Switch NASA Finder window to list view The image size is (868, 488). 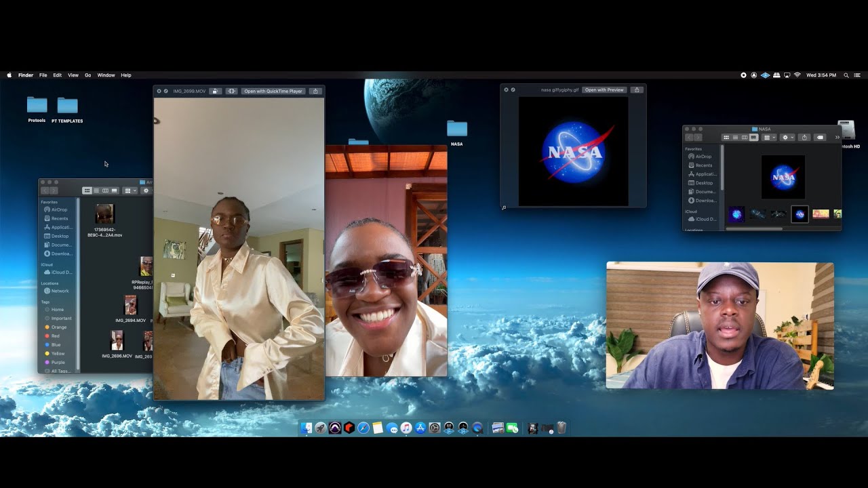(735, 138)
